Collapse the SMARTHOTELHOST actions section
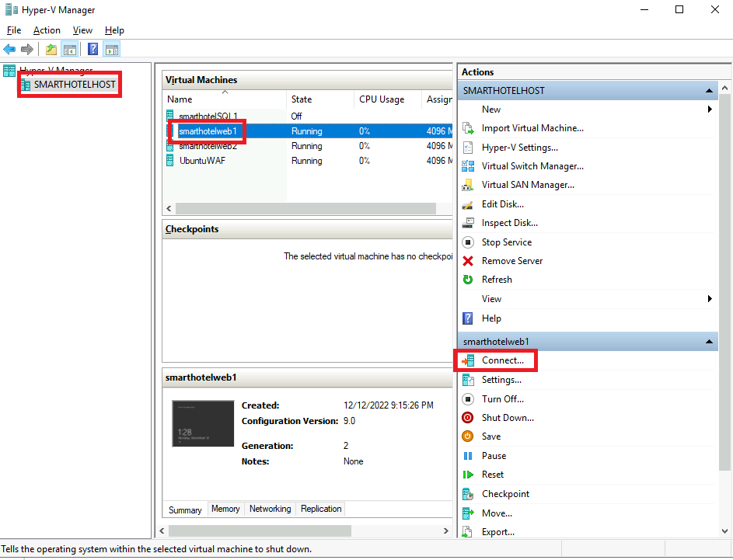The width and height of the screenshot is (733, 560). tap(709, 91)
